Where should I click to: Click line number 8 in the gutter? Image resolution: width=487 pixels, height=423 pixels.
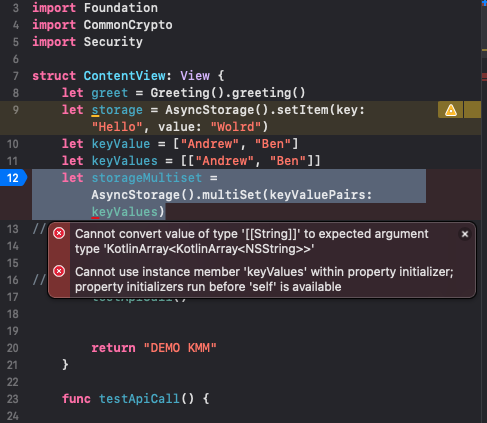[16, 93]
